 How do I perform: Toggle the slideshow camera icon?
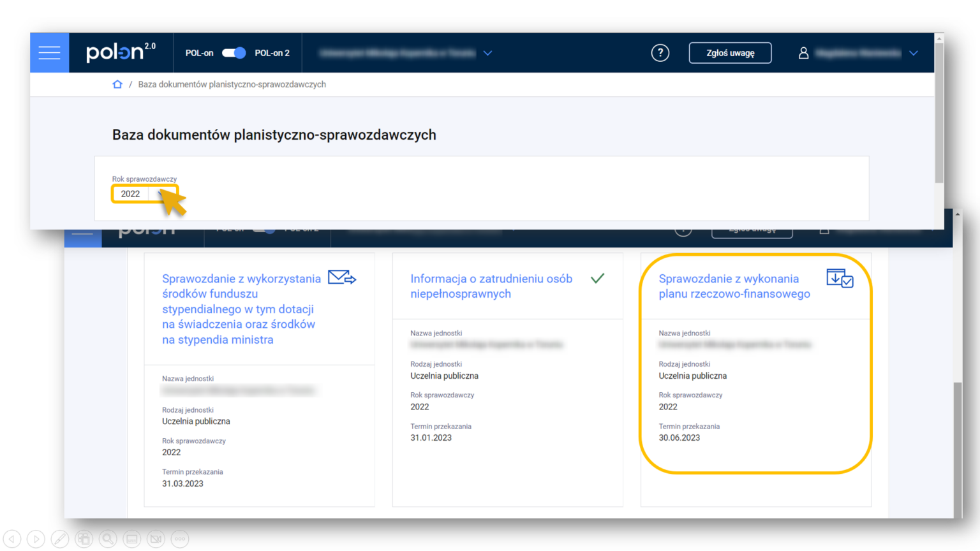pos(156,539)
